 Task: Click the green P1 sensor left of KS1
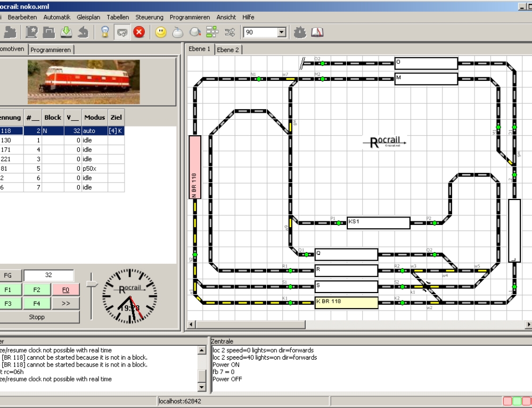coord(339,223)
